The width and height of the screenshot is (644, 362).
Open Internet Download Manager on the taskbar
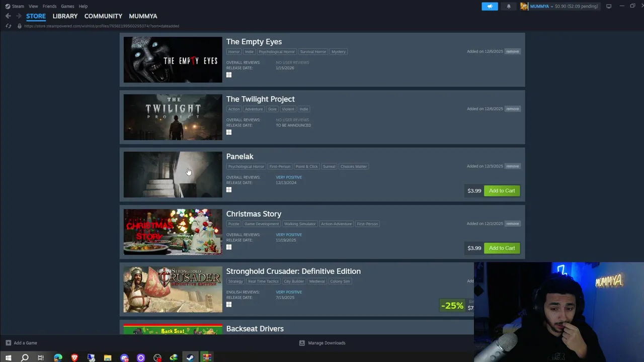(x=174, y=357)
